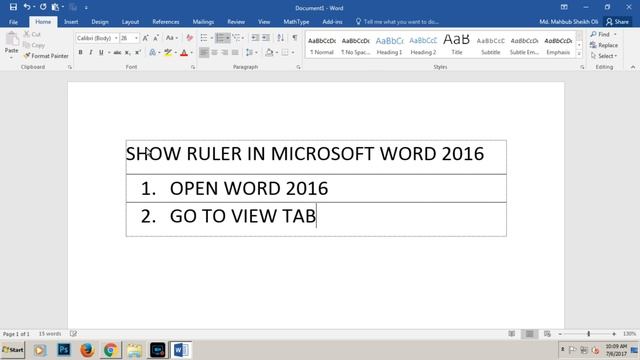Apply strikethrough formatting
The width and height of the screenshot is (640, 360).
click(x=117, y=53)
